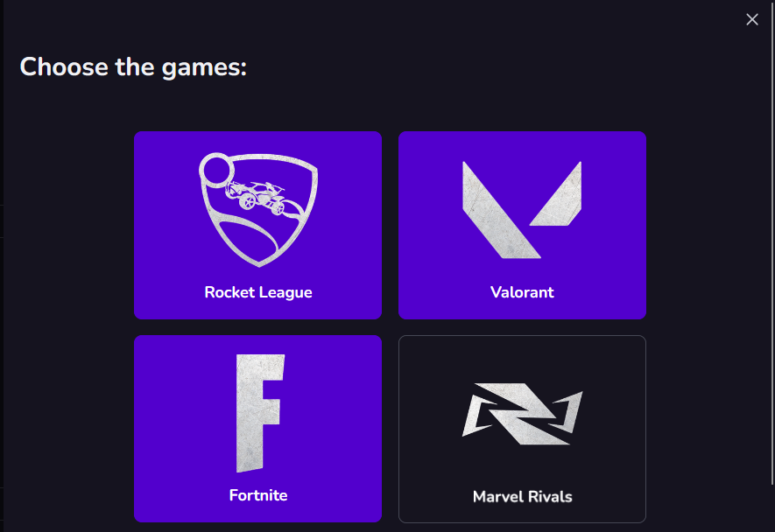Screen dimensions: 775x532
Task: Click the Rocket League shield logo
Action: pyautogui.click(x=258, y=209)
